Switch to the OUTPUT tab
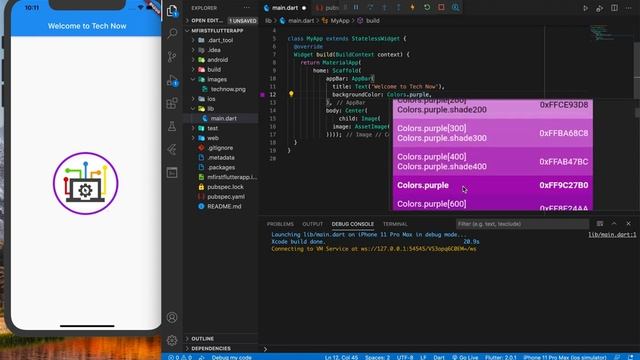 coord(313,224)
